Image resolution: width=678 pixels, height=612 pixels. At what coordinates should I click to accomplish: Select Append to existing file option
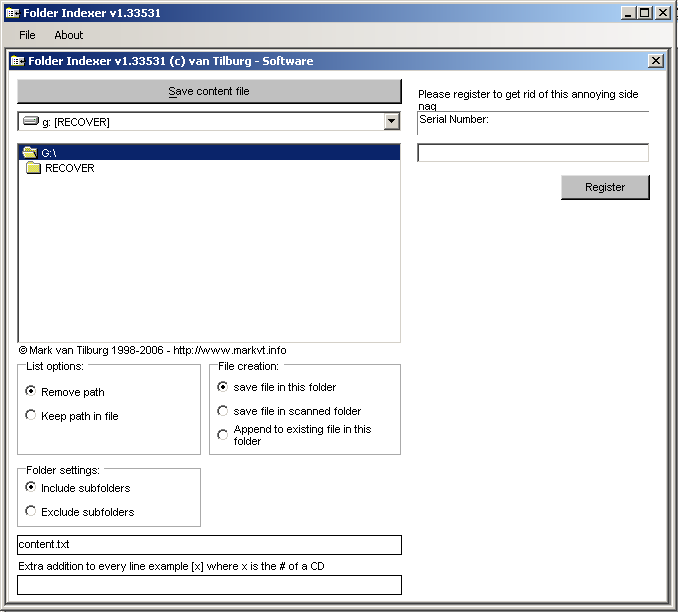pyautogui.click(x=223, y=435)
